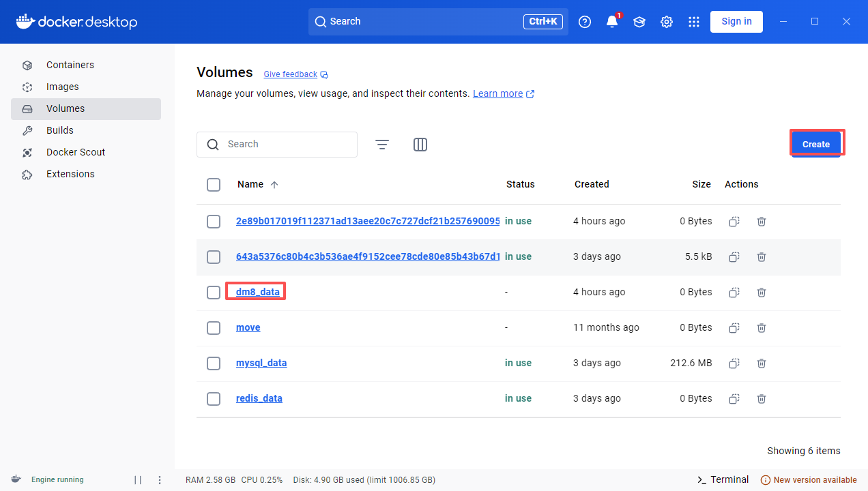The image size is (868, 491).
Task: Delete the mysql_data volume via the trash icon
Action: pyautogui.click(x=762, y=363)
